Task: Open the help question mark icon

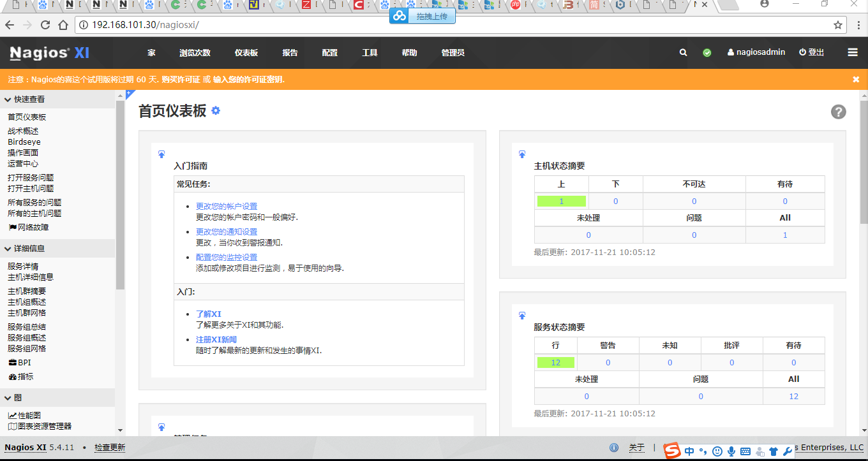Action: pos(838,112)
